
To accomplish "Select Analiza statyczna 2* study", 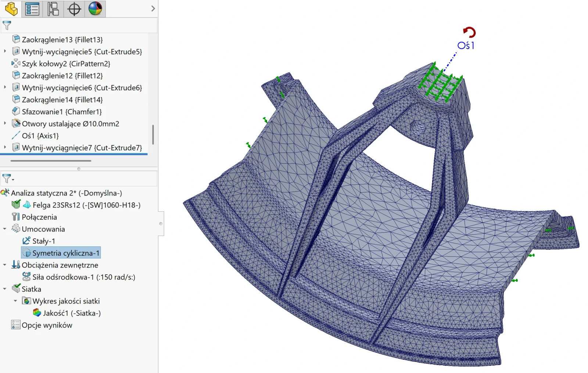I will [66, 193].
